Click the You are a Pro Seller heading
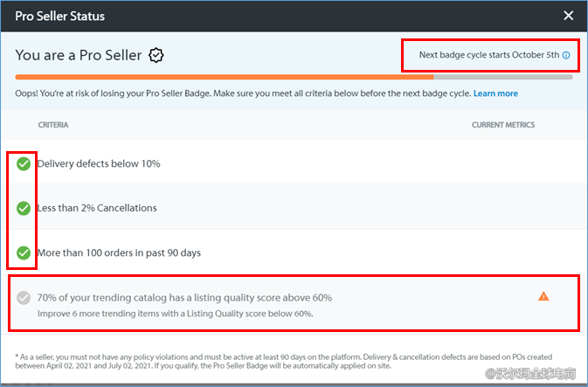This screenshot has width=588, height=387. 79,55
